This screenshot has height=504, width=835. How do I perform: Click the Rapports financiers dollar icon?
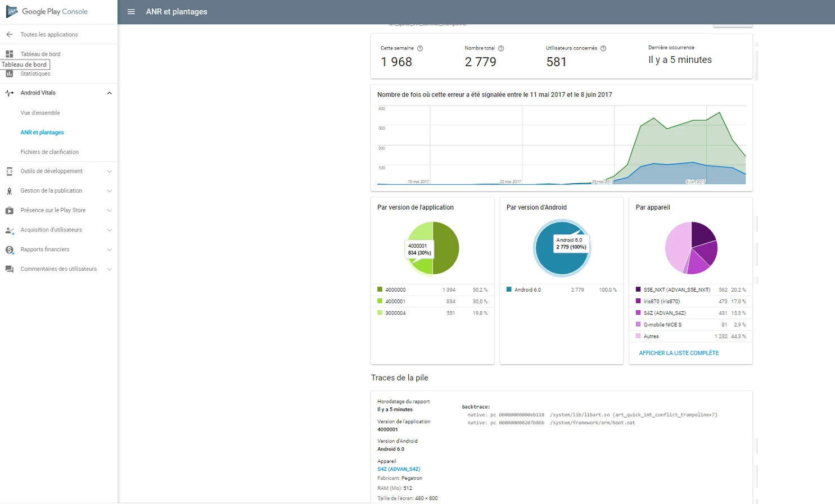(x=10, y=249)
